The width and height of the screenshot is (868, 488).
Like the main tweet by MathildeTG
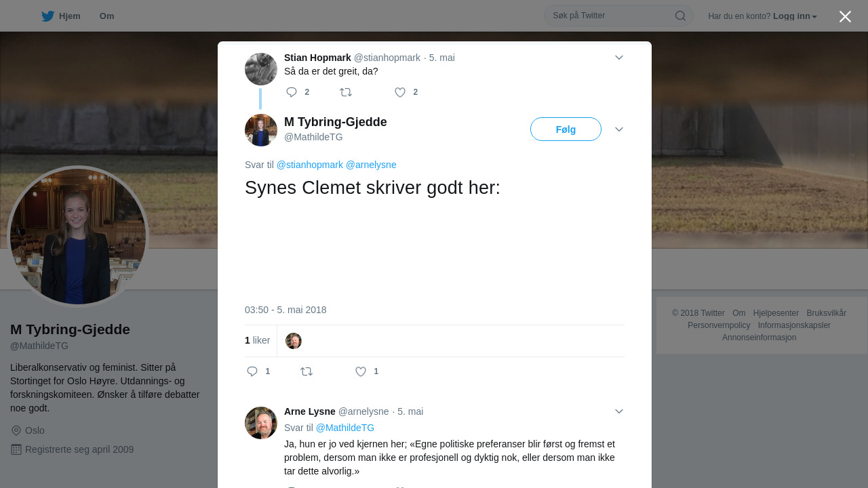(361, 371)
